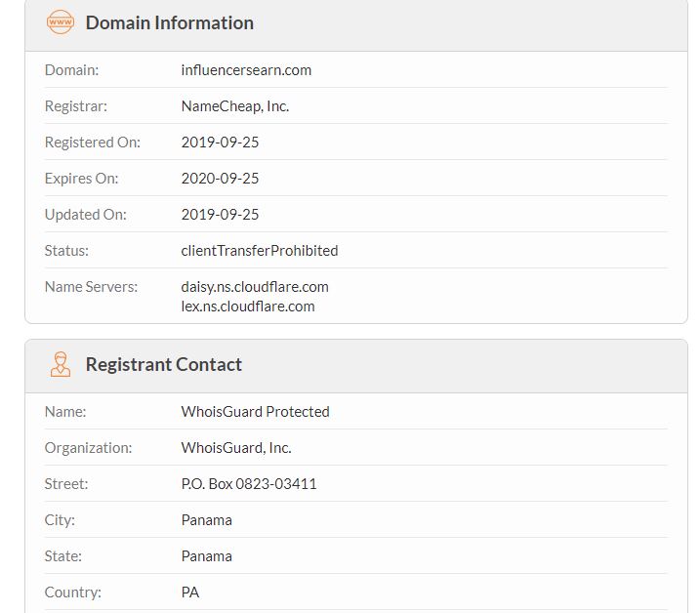The image size is (700, 613).
Task: Click name server lex.ns.cloudflare.com
Action: pos(247,306)
